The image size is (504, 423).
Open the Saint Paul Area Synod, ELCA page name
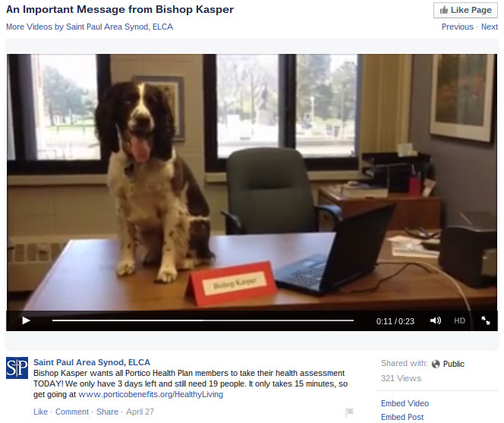coord(92,362)
